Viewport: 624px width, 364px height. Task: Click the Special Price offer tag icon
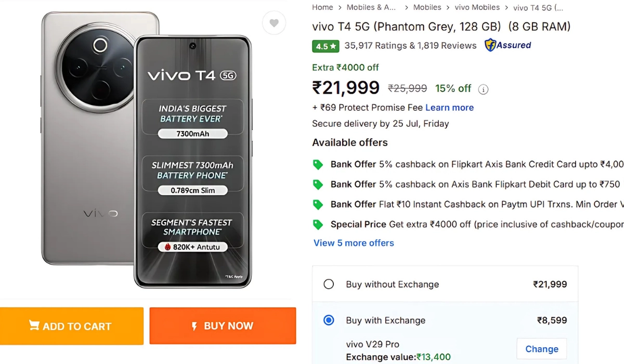[x=318, y=225]
